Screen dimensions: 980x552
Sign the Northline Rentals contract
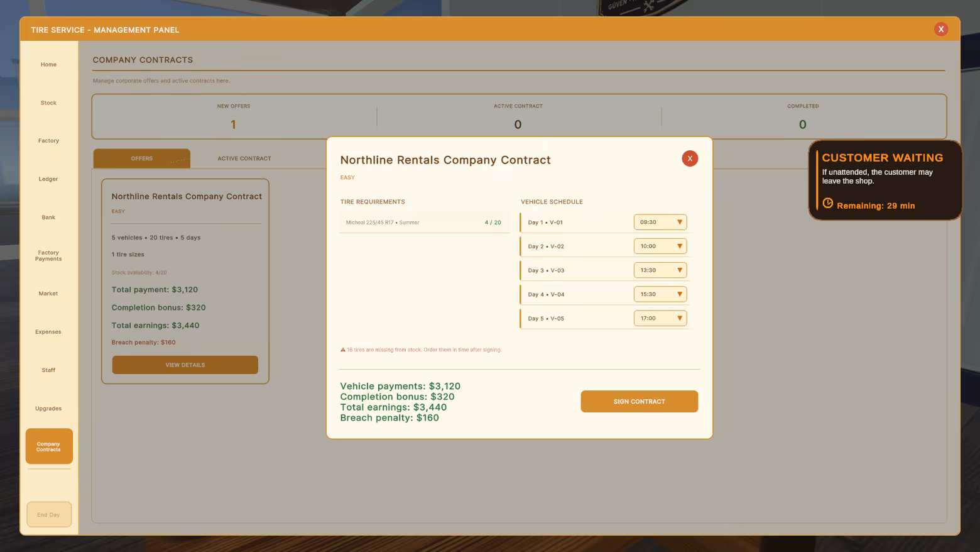pyautogui.click(x=639, y=401)
